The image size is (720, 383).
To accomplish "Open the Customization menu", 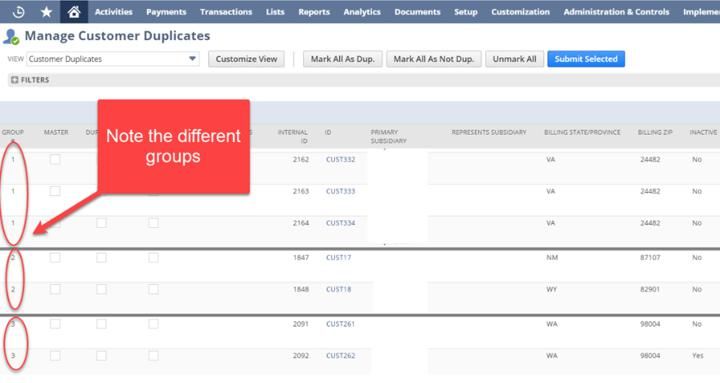I will coord(520,11).
